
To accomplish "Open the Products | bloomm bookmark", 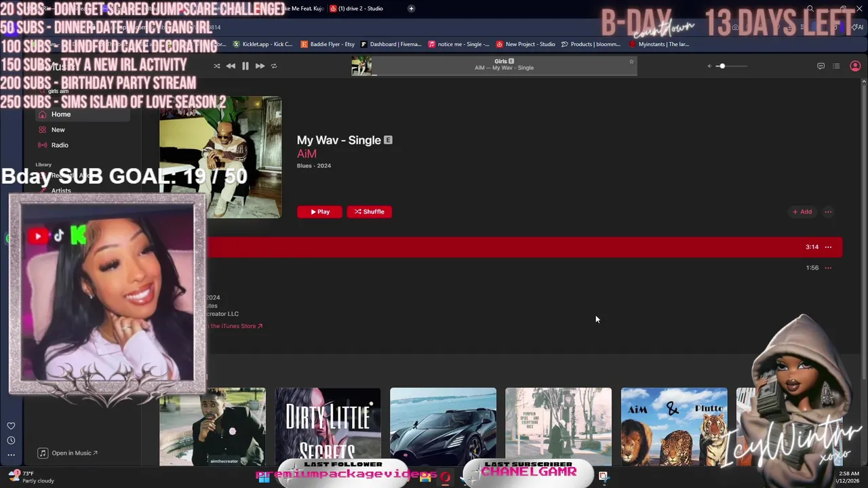I will click(591, 44).
